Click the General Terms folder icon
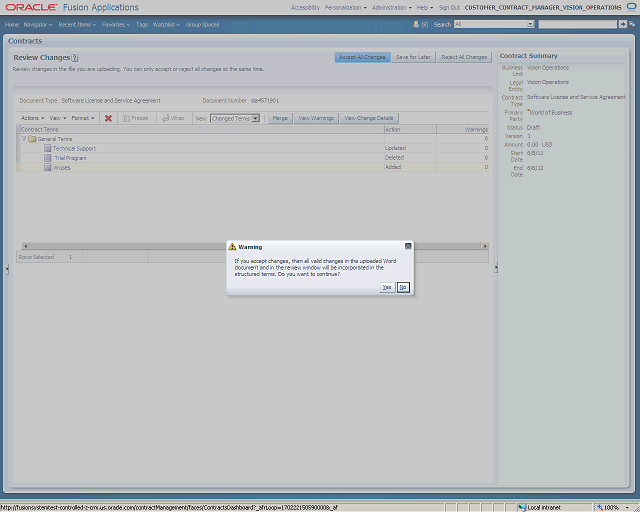The image size is (640, 512). [32, 139]
